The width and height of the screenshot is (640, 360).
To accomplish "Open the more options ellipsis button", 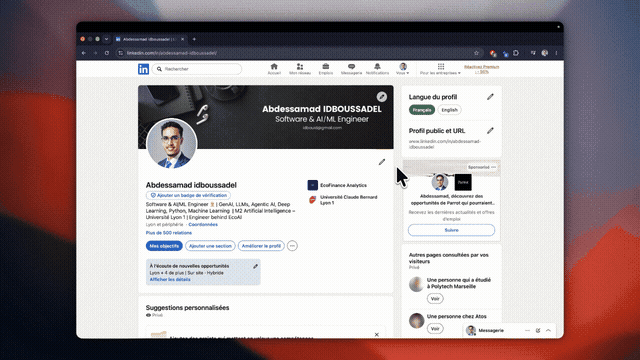I will pyautogui.click(x=292, y=246).
